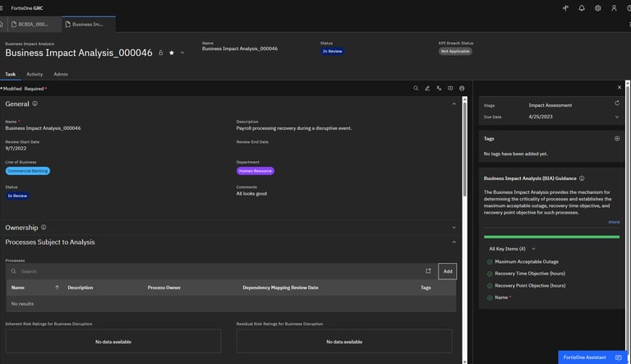This screenshot has height=364, width=631.
Task: Open the user profile icon
Action: click(614, 8)
